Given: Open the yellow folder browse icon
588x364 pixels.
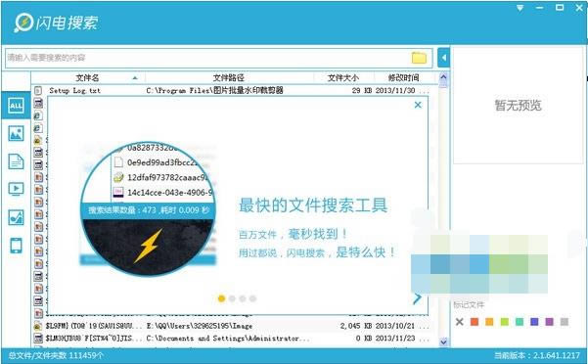Looking at the screenshot, I should pos(419,58).
